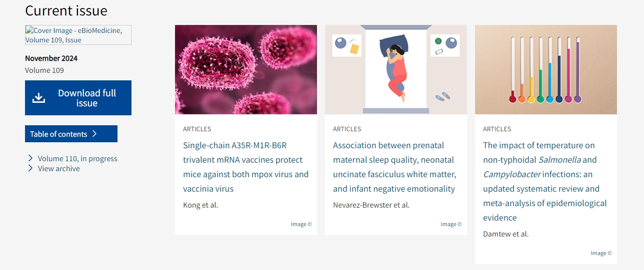Open the Salmonella and Campylobacter temperature article
The height and width of the screenshot is (270, 644).
545,181
